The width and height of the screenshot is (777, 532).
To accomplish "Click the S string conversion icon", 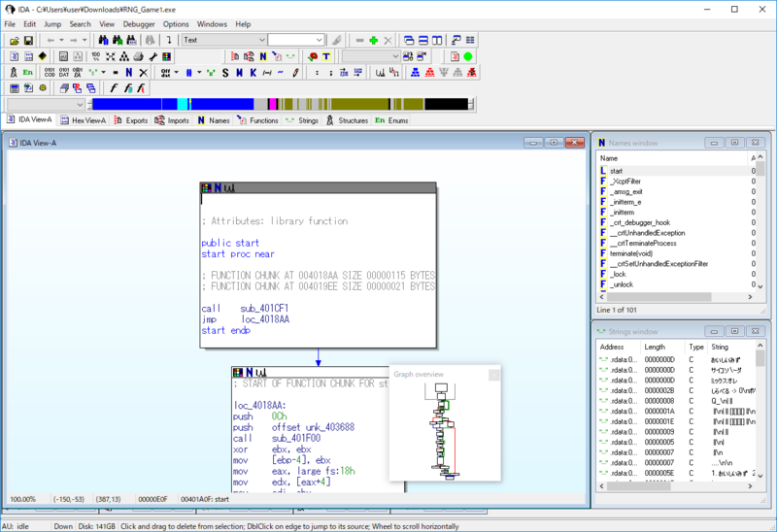I will 225,73.
